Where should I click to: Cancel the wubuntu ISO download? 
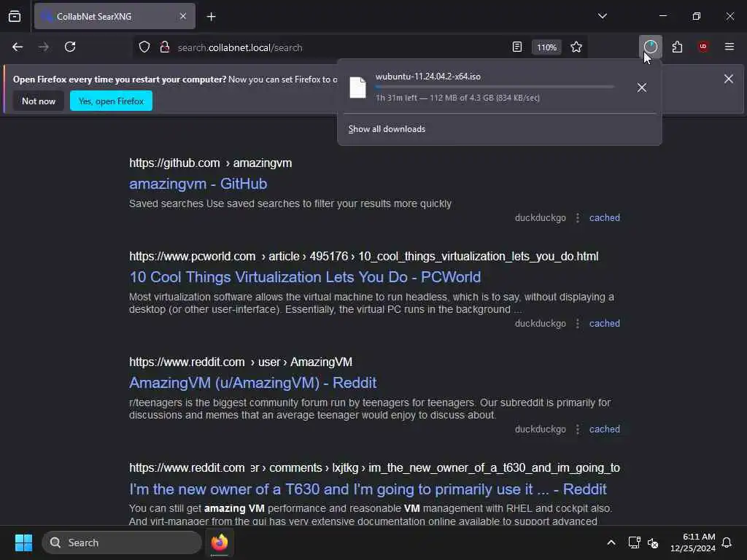tap(642, 87)
